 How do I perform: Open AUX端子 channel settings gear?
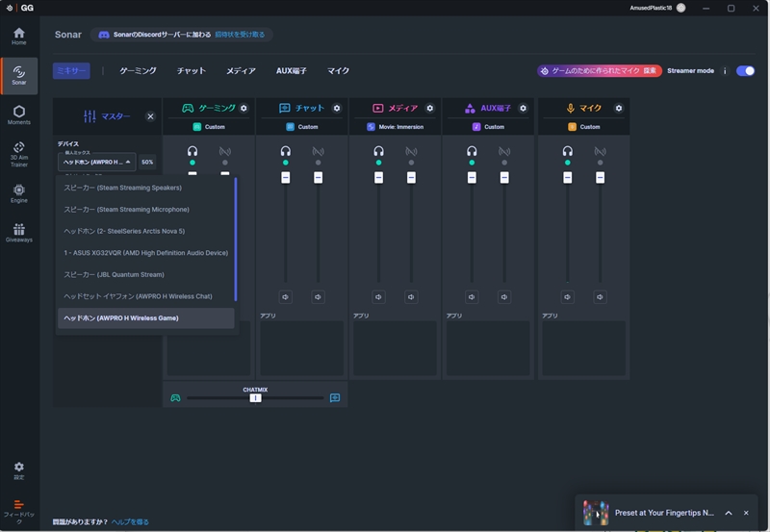coord(523,108)
